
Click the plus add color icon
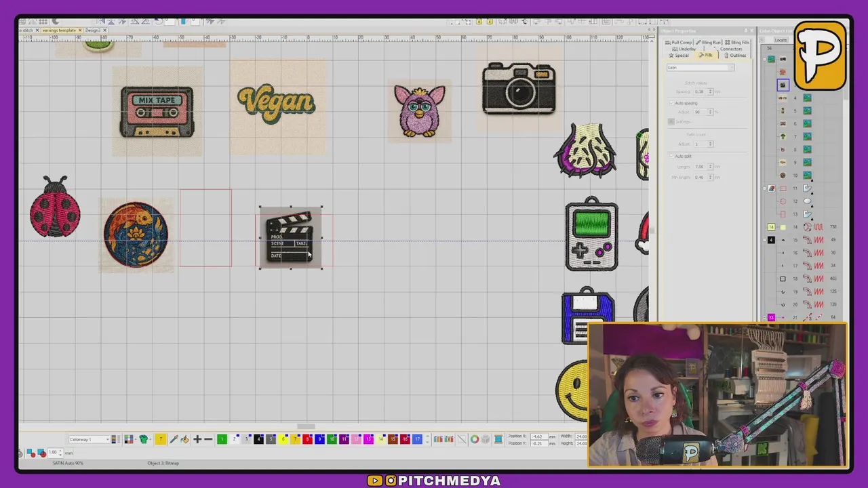197,439
